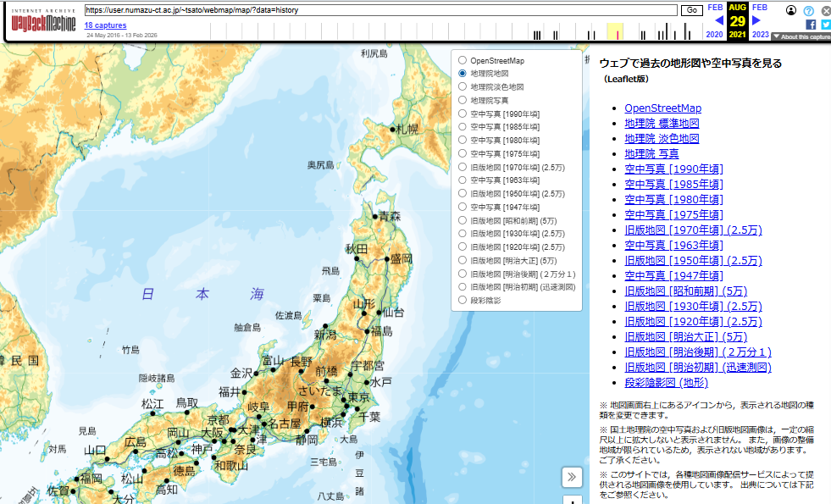Screen dimensions: 831x504
Task: Share this capture on Facebook
Action: tap(811, 25)
